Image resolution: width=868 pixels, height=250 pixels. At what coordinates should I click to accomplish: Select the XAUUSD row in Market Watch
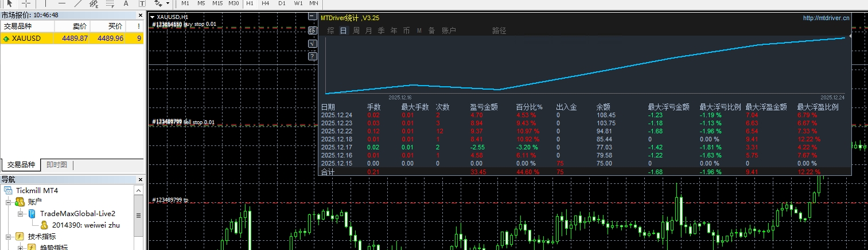[72, 38]
